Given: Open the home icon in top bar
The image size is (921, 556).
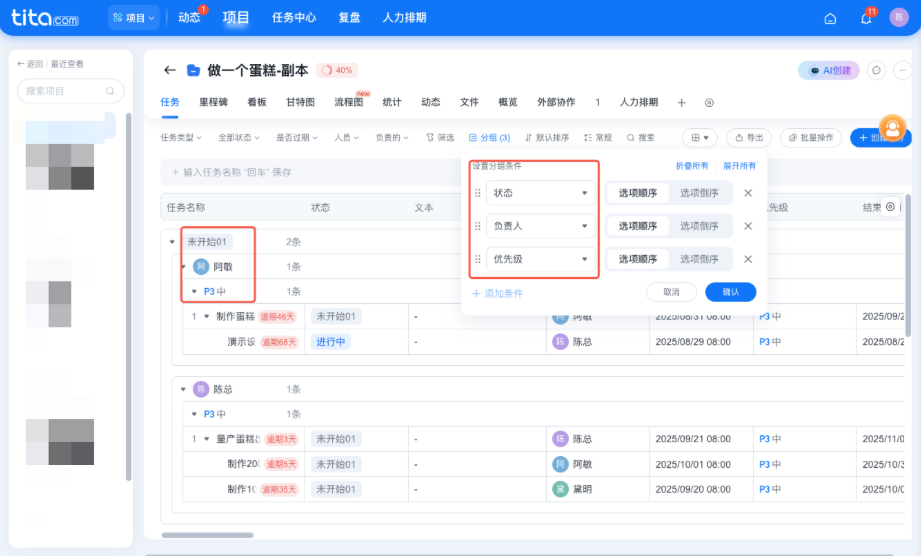Looking at the screenshot, I should tap(830, 18).
